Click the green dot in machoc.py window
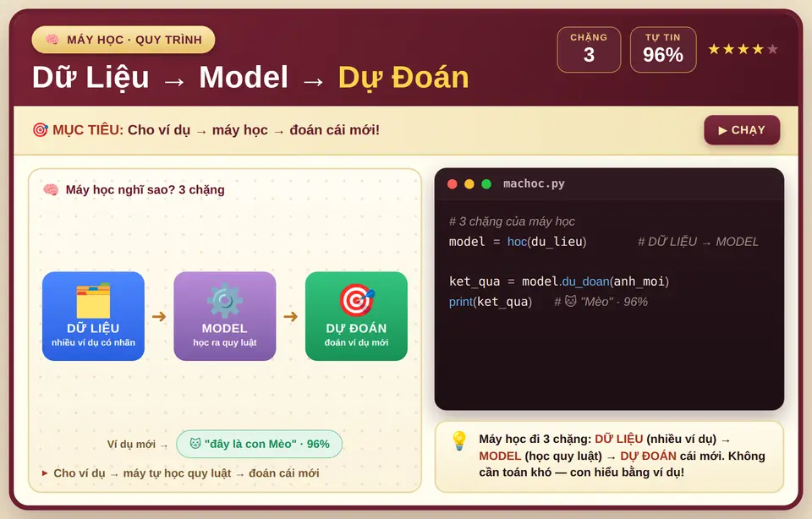 pos(486,184)
